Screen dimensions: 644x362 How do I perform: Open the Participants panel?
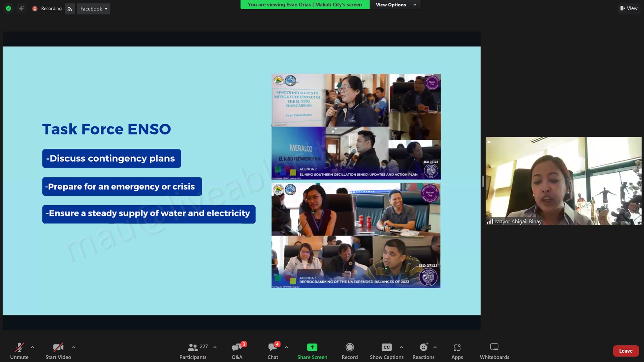(x=193, y=351)
